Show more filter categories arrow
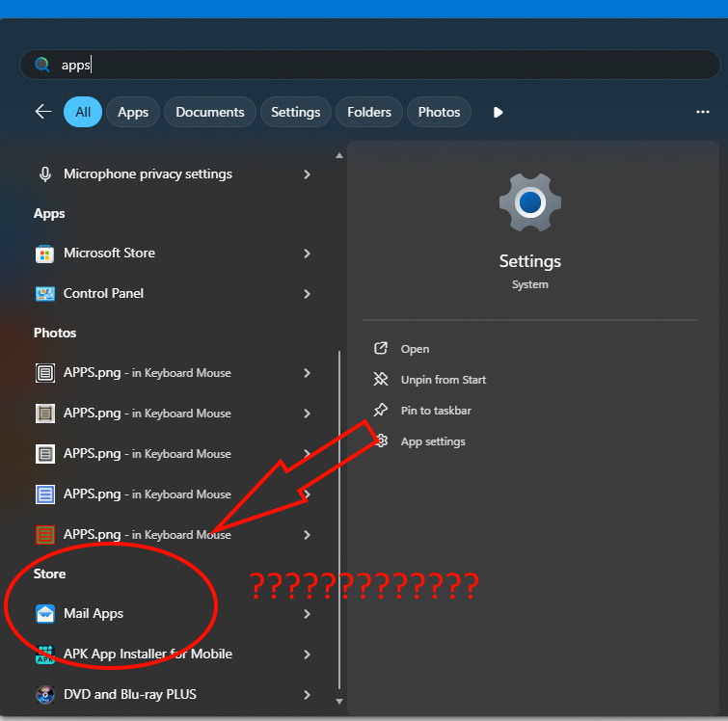 (498, 112)
